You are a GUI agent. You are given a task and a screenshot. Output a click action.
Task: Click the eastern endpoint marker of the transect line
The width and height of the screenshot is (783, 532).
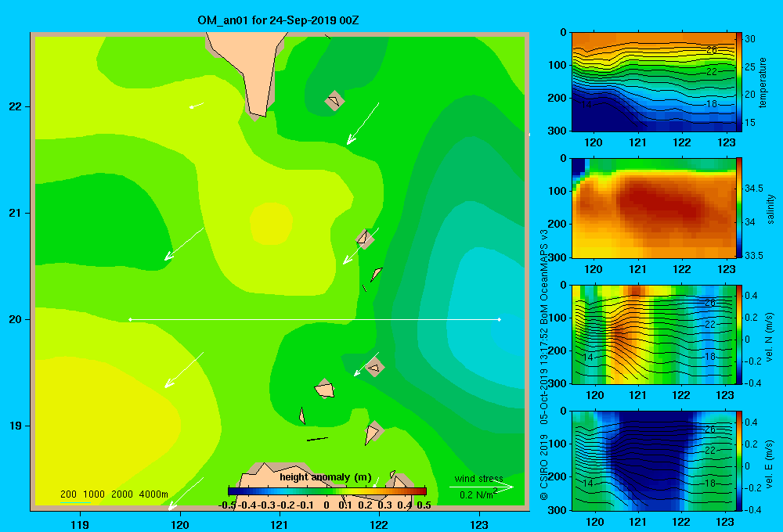point(500,319)
